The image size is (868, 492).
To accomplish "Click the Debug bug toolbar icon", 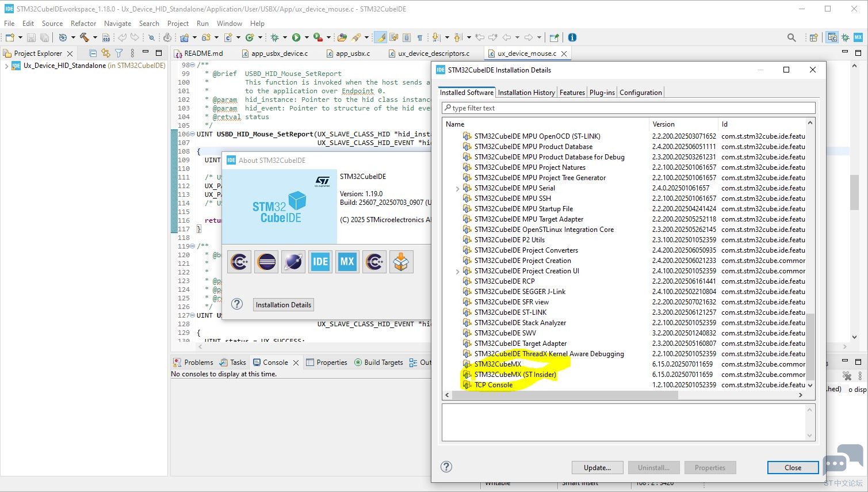I will coord(275,37).
